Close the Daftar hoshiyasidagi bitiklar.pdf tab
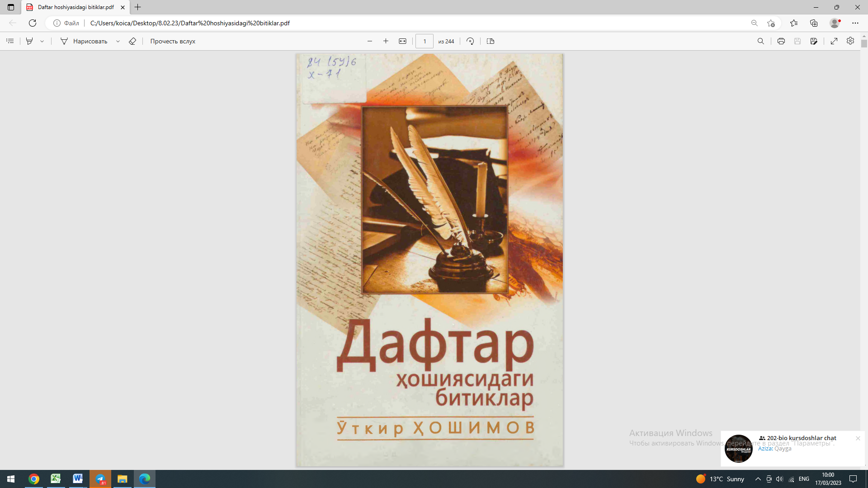This screenshot has width=868, height=488. (123, 7)
